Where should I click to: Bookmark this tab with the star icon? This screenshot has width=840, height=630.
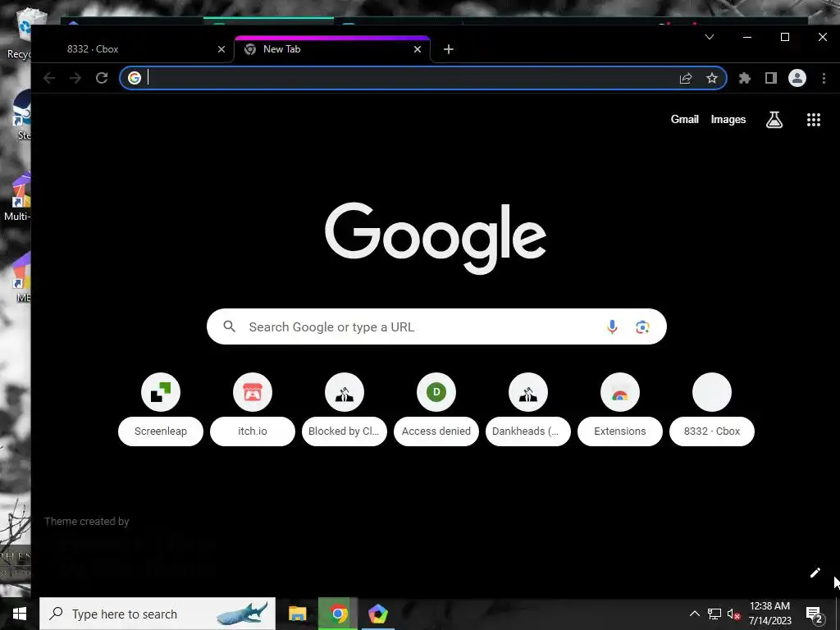[712, 78]
